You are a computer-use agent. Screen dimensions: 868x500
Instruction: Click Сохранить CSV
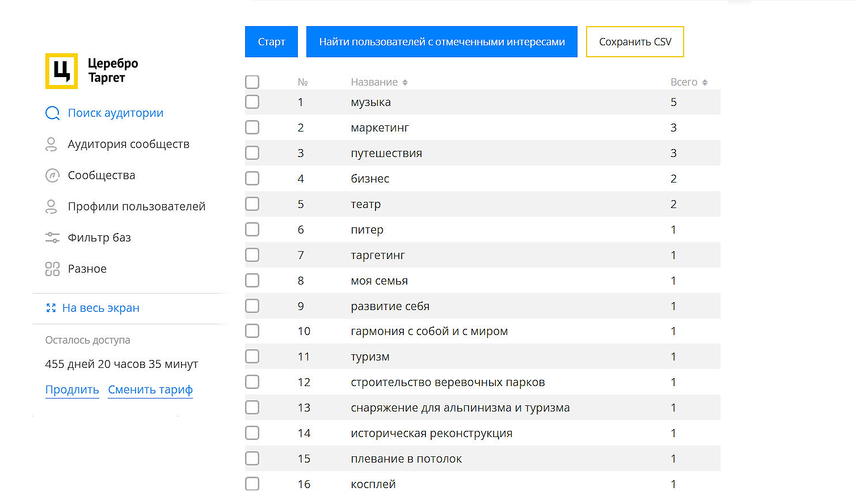[635, 41]
